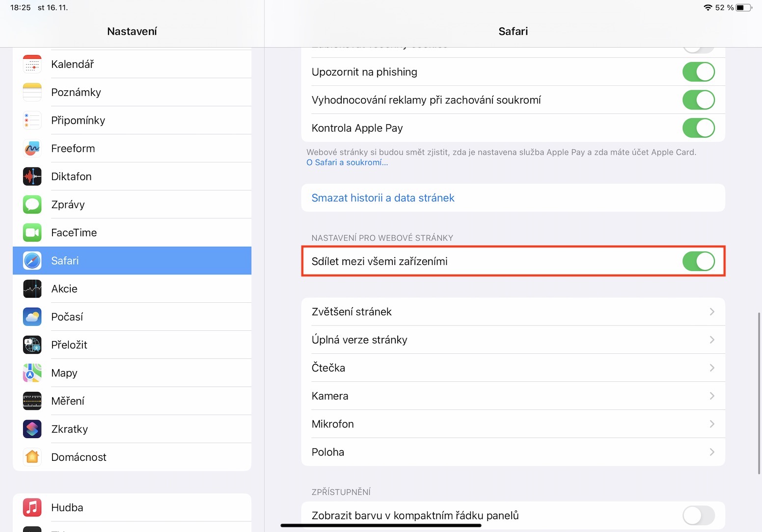
Task: Open the Hudba music icon
Action: pos(32,507)
